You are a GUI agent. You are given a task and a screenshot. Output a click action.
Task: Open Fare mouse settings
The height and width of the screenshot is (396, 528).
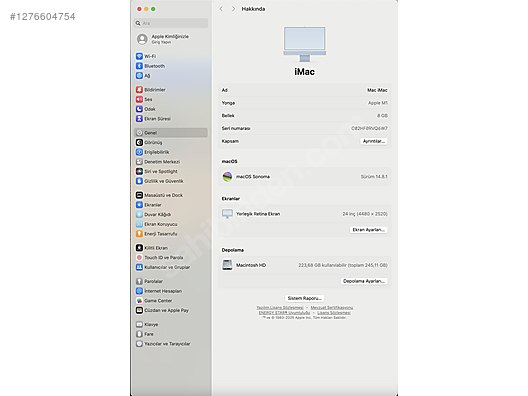[x=145, y=334]
